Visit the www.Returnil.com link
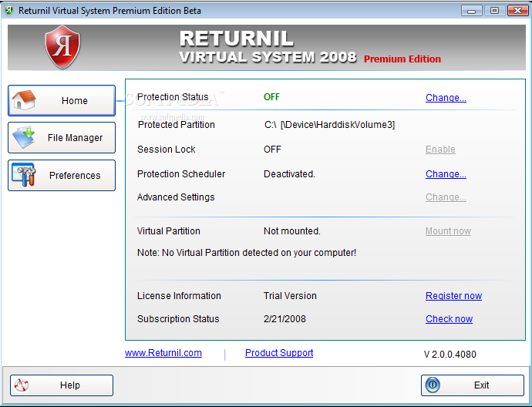 pyautogui.click(x=163, y=353)
